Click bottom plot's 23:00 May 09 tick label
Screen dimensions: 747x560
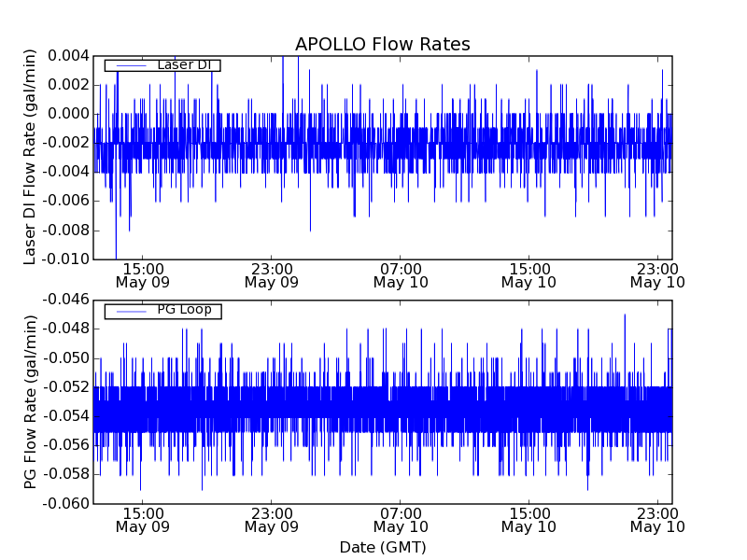click(x=271, y=519)
